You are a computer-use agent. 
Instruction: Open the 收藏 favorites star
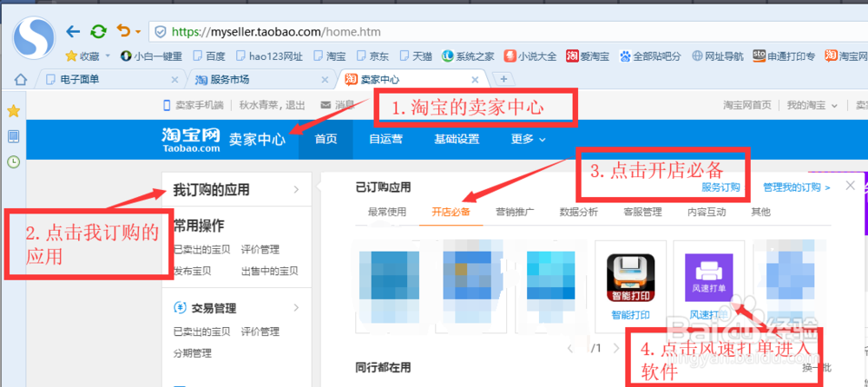click(x=71, y=56)
